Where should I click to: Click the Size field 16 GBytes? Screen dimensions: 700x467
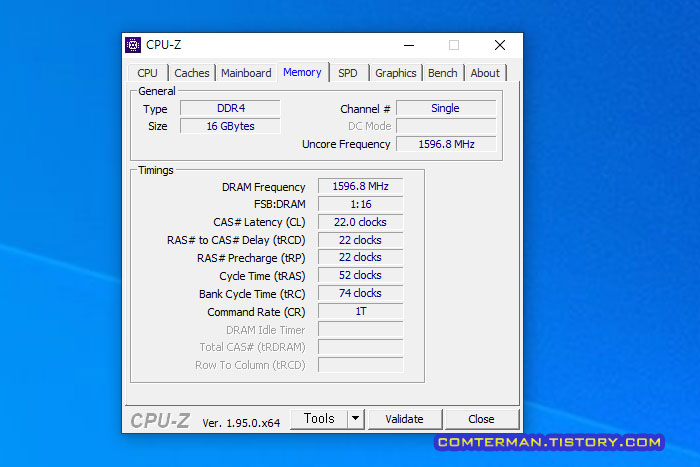pos(230,126)
